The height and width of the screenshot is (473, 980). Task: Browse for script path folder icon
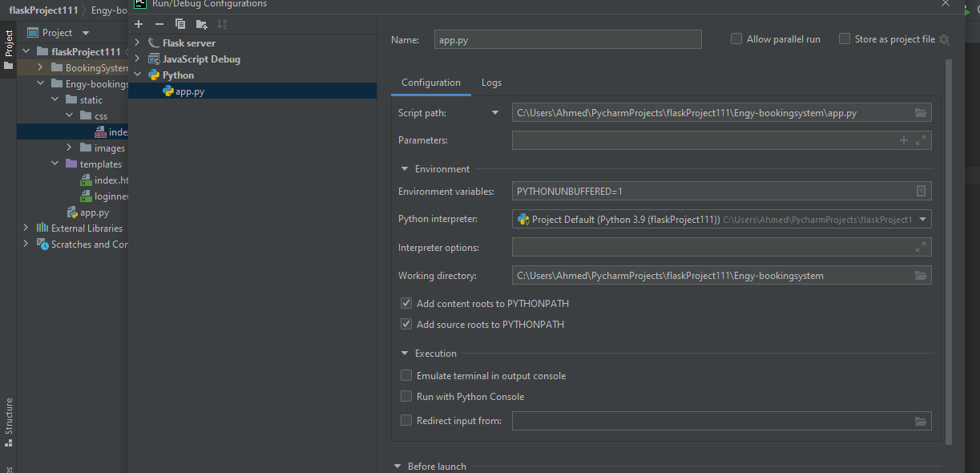[921, 113]
